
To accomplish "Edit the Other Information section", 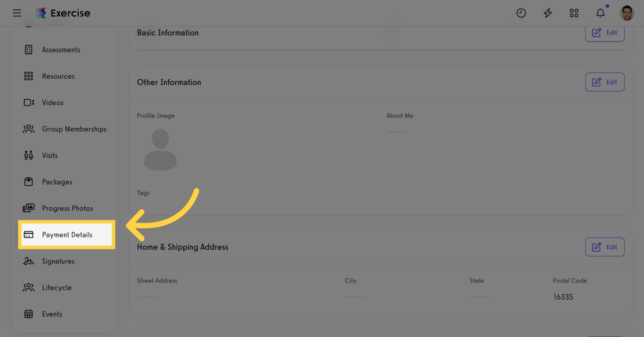I will click(605, 82).
